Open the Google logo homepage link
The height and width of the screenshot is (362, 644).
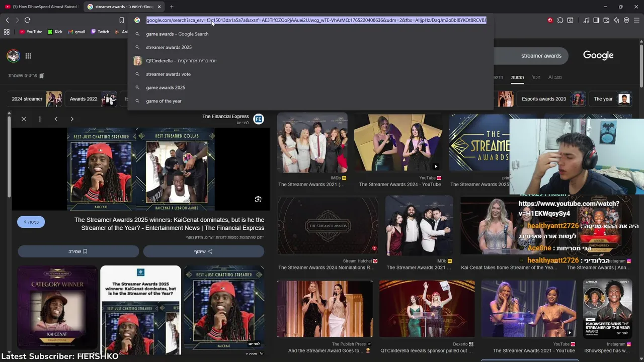tap(598, 55)
